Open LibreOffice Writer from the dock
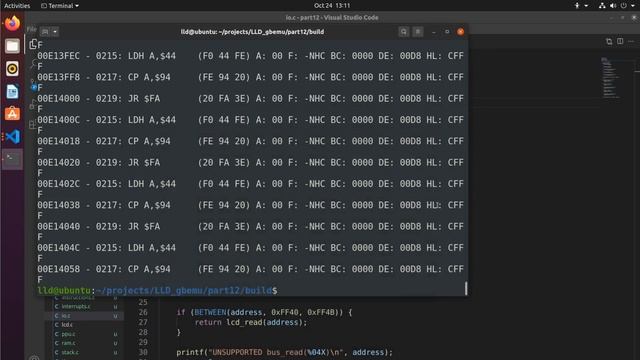Screen dimensions: 640x360 (x=12, y=91)
